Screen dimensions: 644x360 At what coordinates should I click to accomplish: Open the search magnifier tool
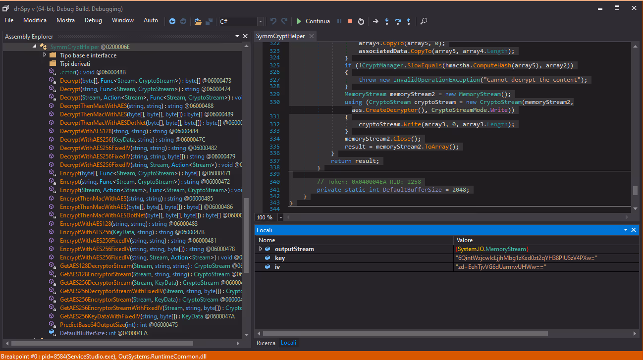[x=424, y=21]
